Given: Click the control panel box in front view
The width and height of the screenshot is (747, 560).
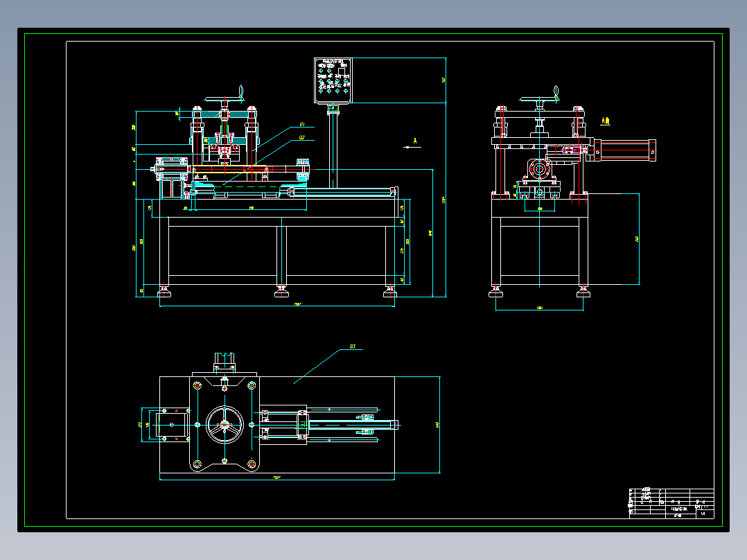Looking at the screenshot, I should click(333, 80).
